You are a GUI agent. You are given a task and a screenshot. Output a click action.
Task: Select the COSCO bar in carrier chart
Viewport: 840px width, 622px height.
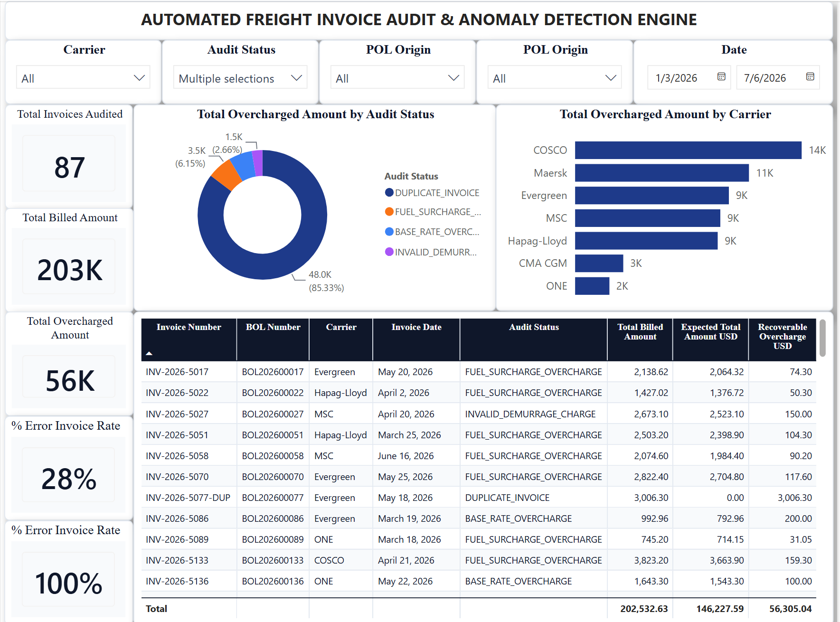pyautogui.click(x=688, y=150)
